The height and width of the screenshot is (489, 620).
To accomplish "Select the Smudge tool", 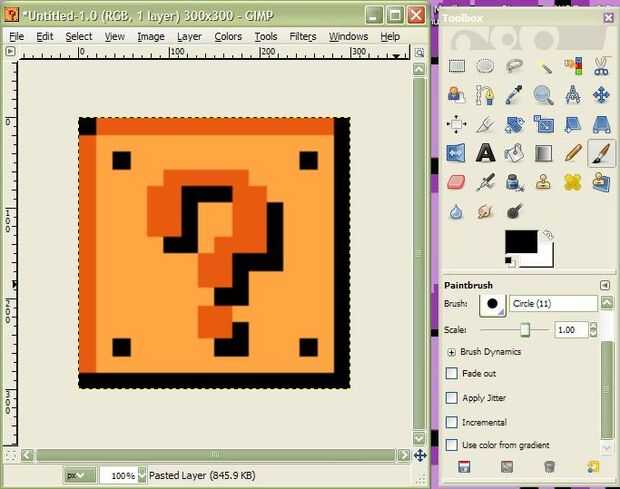I will pos(485,212).
